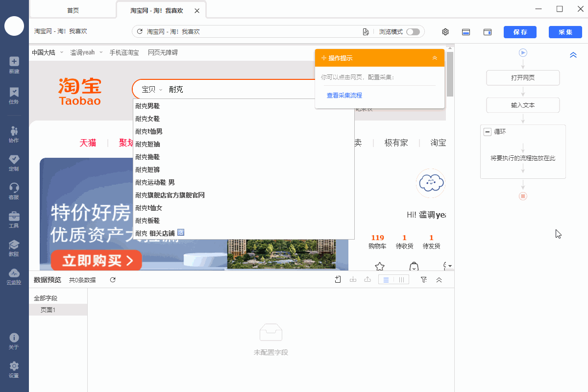Click the user avatar circle in sidebar
The width and height of the screenshot is (588, 392).
tap(14, 26)
